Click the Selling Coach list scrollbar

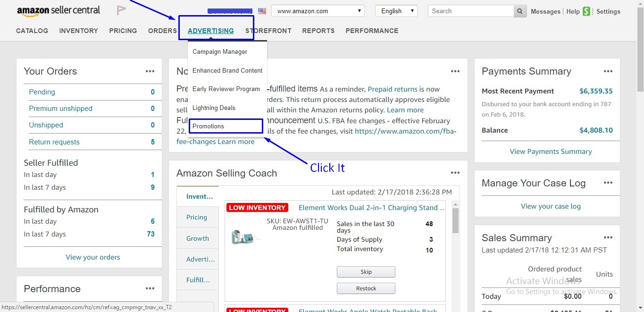coord(455,220)
